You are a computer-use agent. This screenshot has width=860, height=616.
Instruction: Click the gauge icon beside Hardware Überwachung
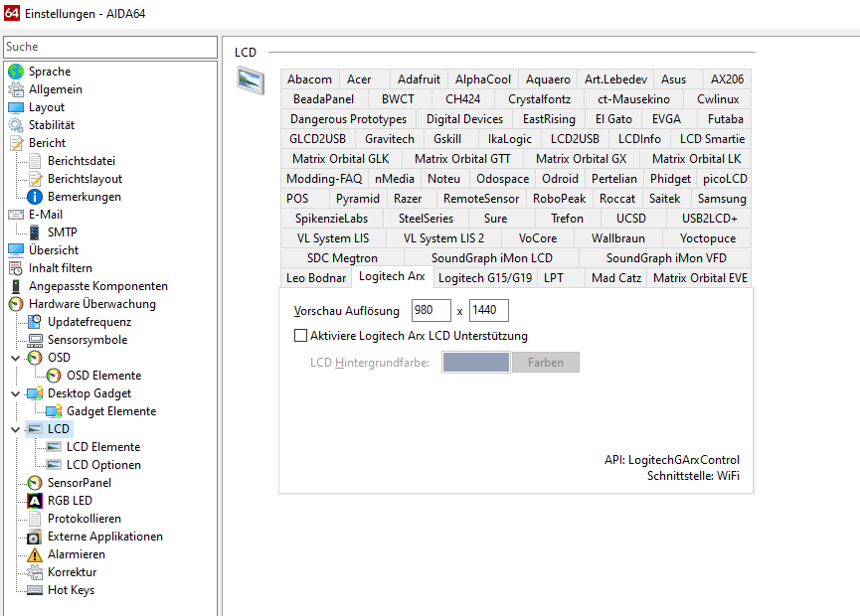pyautogui.click(x=16, y=304)
